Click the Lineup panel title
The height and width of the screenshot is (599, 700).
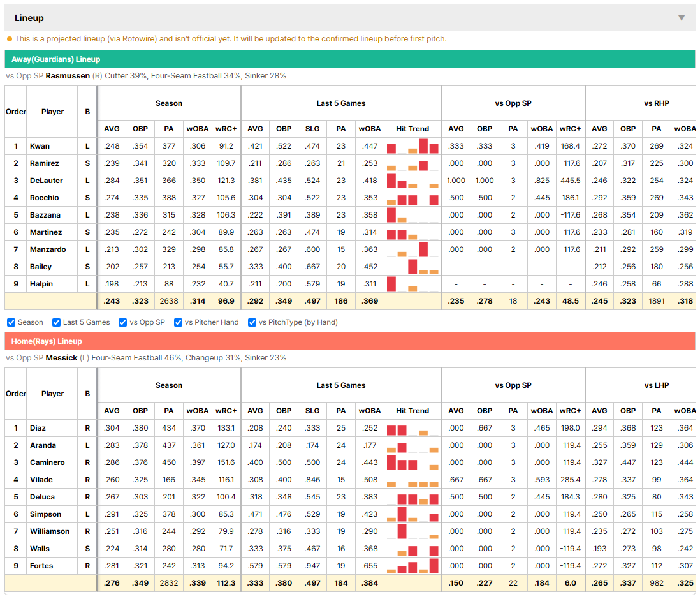coord(29,18)
